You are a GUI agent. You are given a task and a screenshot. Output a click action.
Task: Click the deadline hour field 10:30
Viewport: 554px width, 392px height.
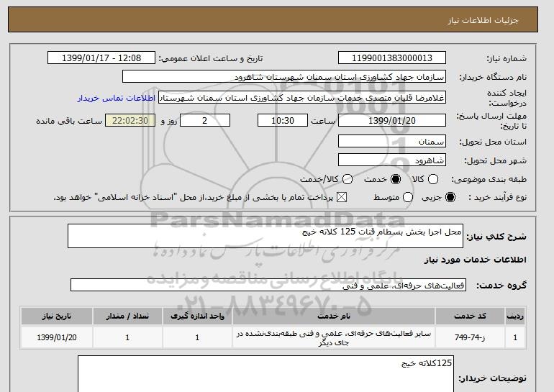tap(283, 120)
